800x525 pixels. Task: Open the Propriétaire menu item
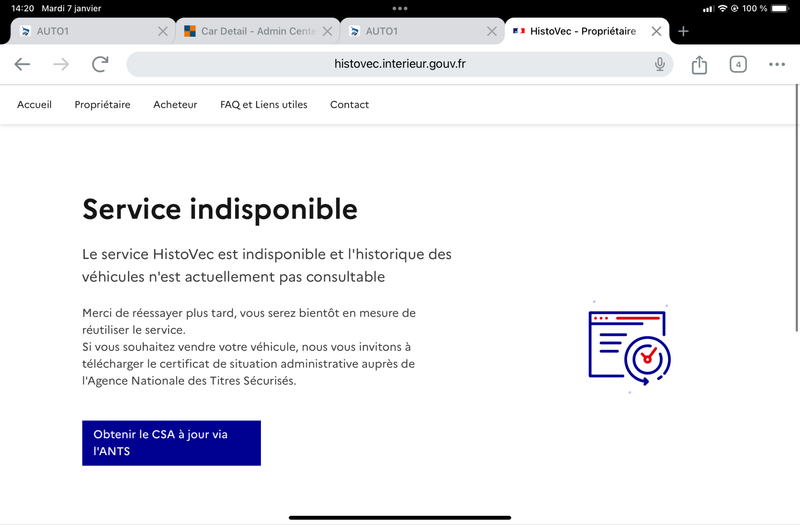(x=103, y=105)
